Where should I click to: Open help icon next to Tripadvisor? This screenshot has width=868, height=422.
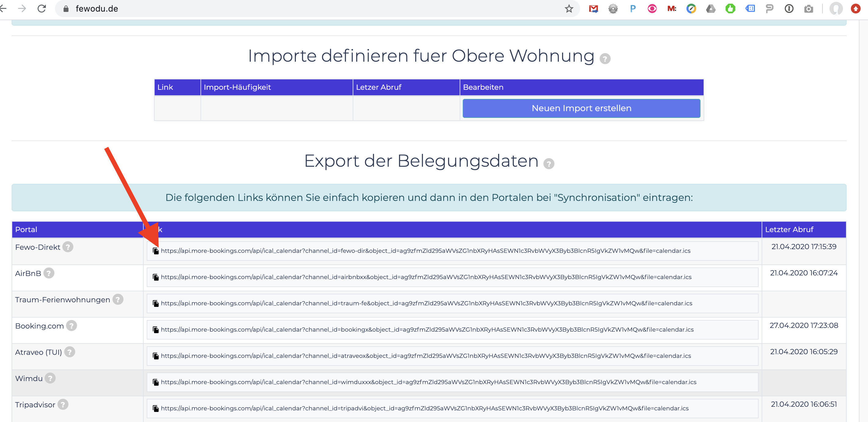point(63,405)
